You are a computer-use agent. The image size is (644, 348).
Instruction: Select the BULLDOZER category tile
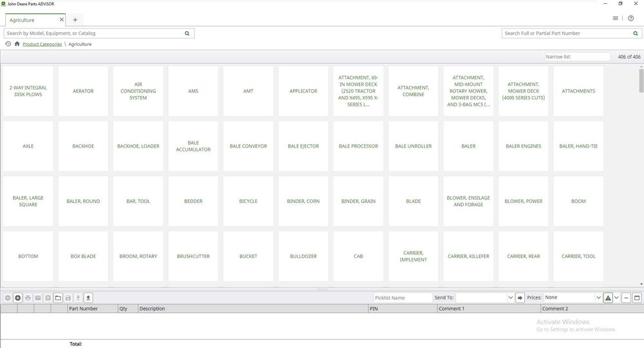pyautogui.click(x=303, y=256)
